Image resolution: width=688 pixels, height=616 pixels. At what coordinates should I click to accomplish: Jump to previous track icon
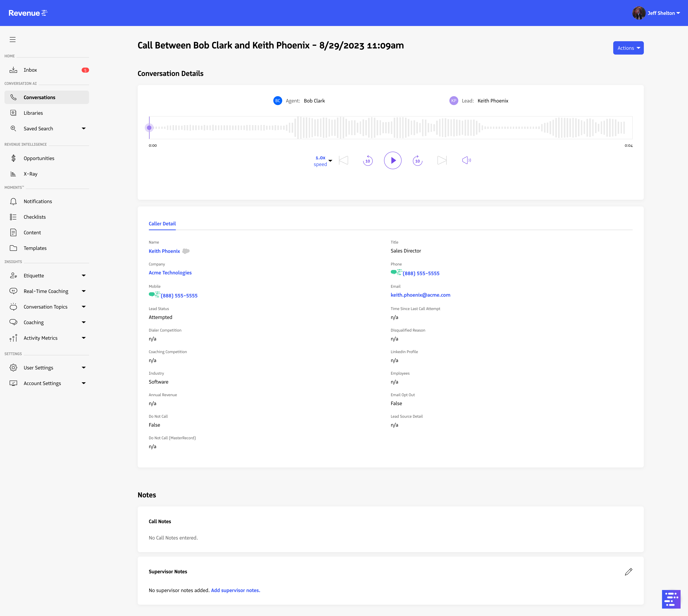(343, 160)
